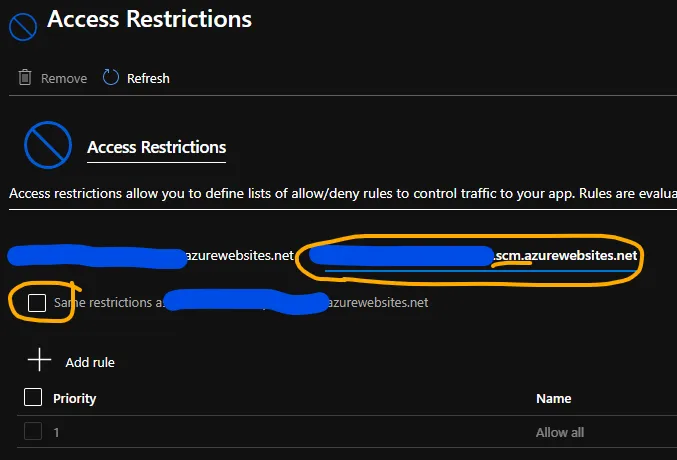Click the Refresh circular arrow icon

pos(111,78)
